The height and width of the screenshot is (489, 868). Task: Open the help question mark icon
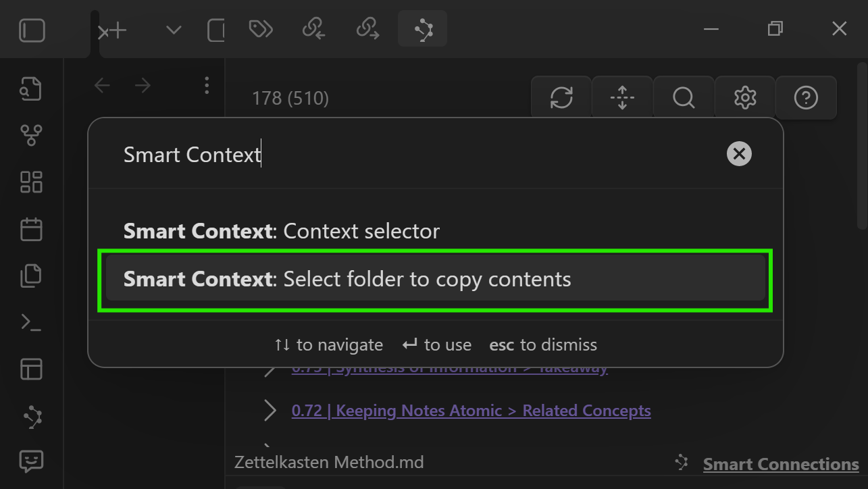pos(806,97)
